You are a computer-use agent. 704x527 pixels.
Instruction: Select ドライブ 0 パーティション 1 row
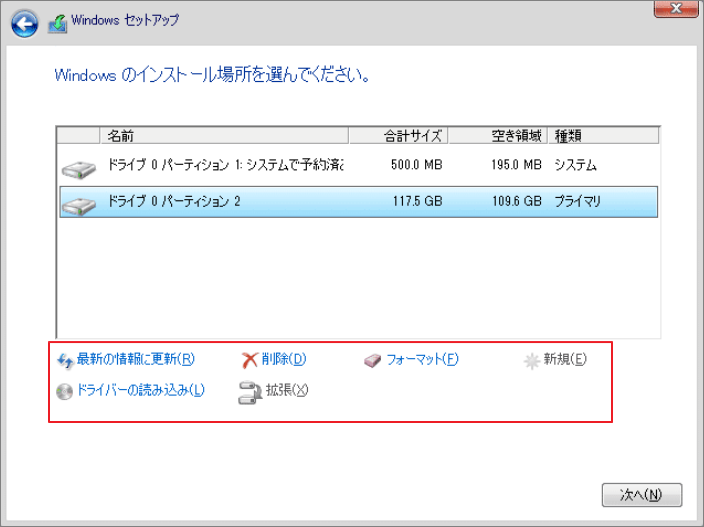tap(358, 165)
